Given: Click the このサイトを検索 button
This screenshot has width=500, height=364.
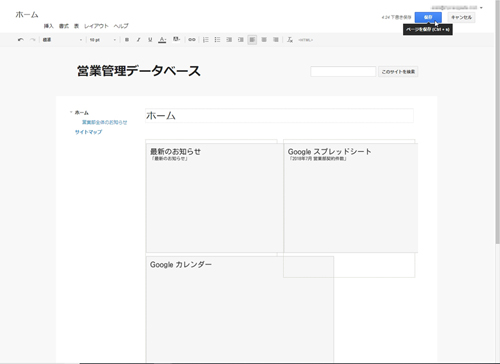Looking at the screenshot, I should coord(398,72).
